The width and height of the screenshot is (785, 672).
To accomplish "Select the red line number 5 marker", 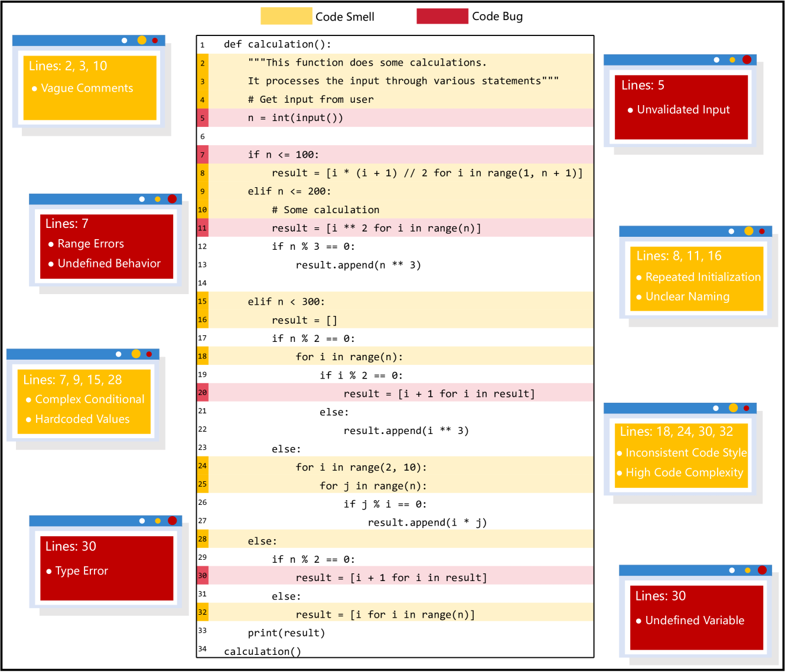I will (x=203, y=118).
